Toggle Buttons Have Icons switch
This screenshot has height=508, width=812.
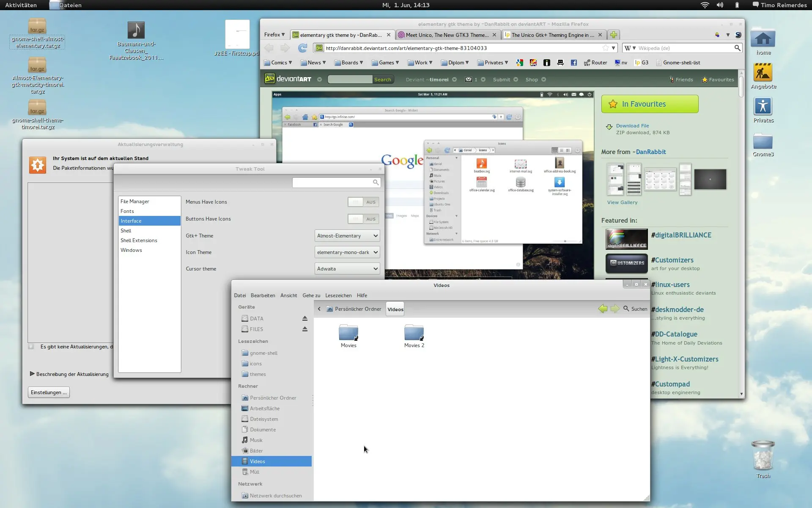coord(363,219)
